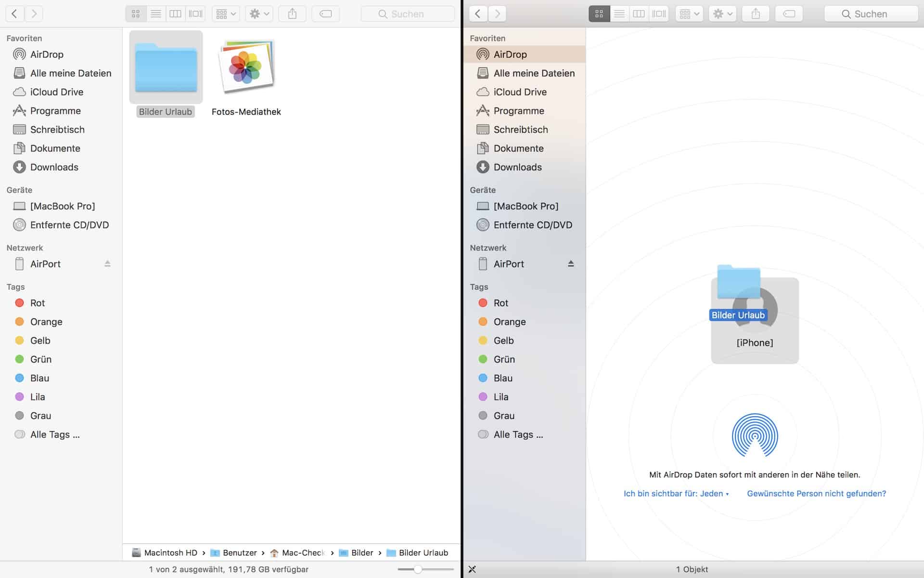Open Downloads in right sidebar
The width and height of the screenshot is (924, 578).
click(x=525, y=167)
